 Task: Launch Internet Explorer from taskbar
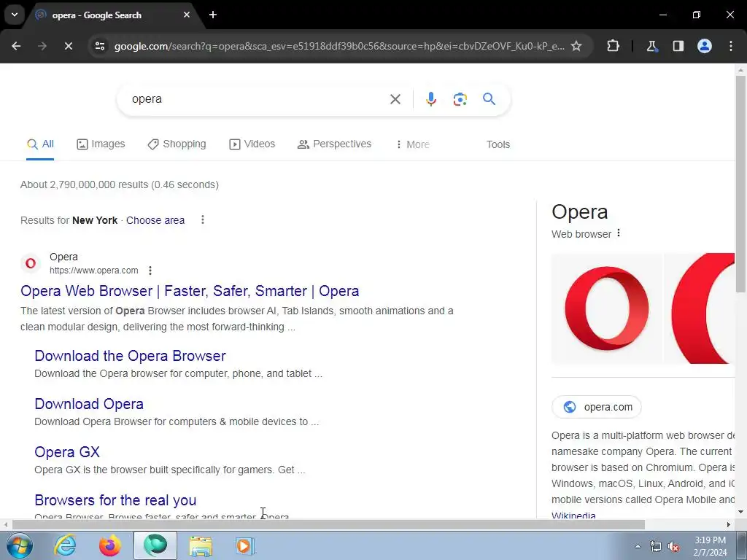tap(65, 545)
